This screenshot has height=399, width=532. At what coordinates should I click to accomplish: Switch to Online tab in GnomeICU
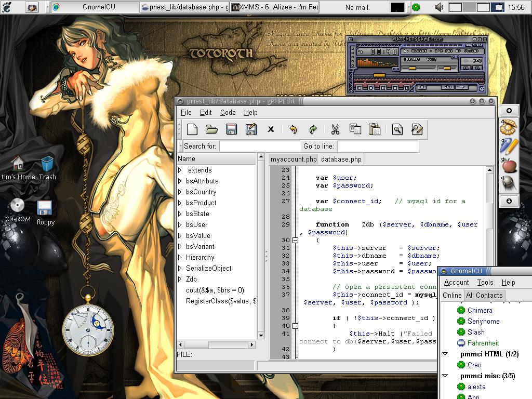[x=452, y=295]
